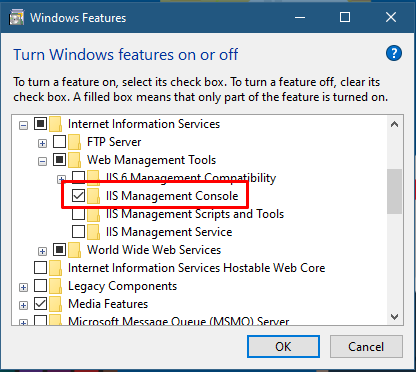Select Internet Information Services Hostable Web Core label
Viewport: 416px width, 372px height.
click(x=197, y=268)
